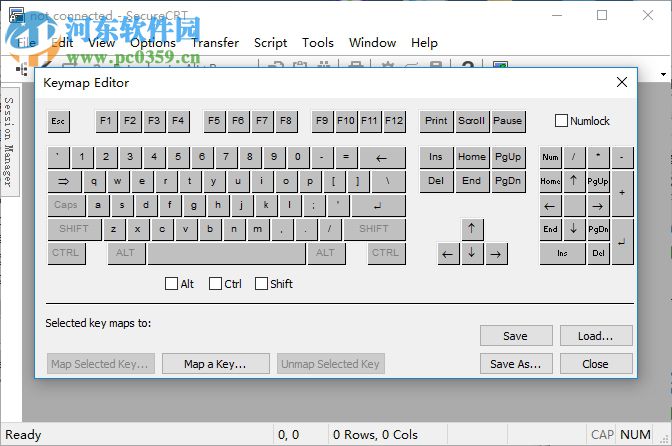Select the numpad Ins key
This screenshot has width=672, height=446.
(x=563, y=254)
